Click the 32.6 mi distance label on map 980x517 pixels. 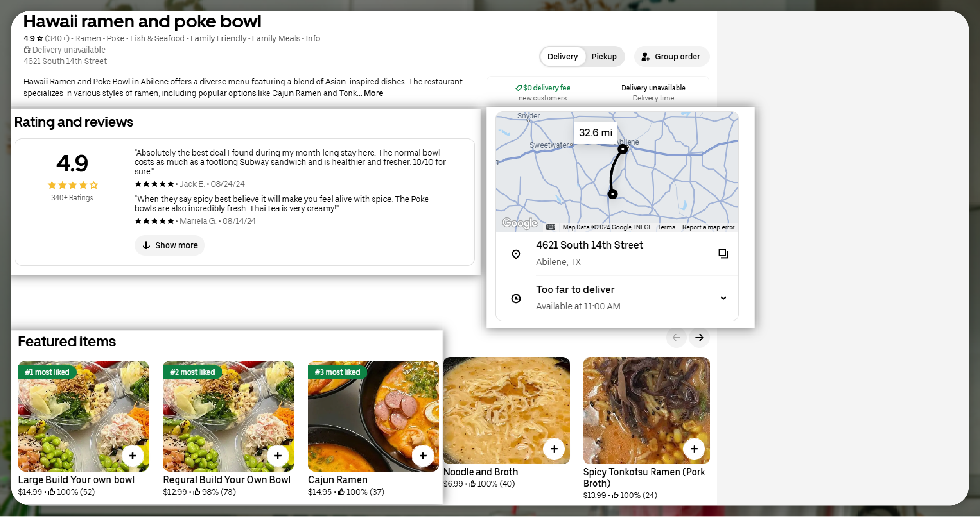596,132
